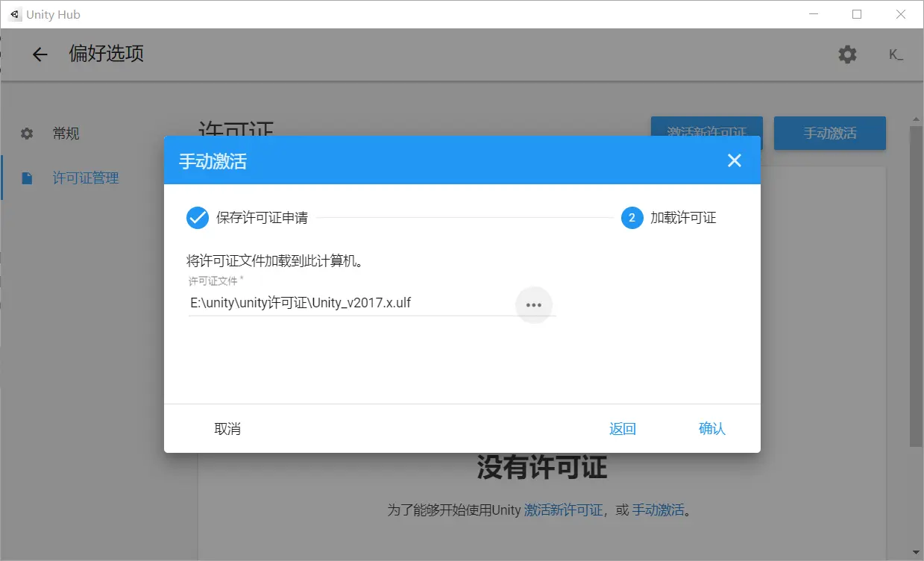This screenshot has width=924, height=561.
Task: Click the vertical scrollbar on the right
Action: 916,287
